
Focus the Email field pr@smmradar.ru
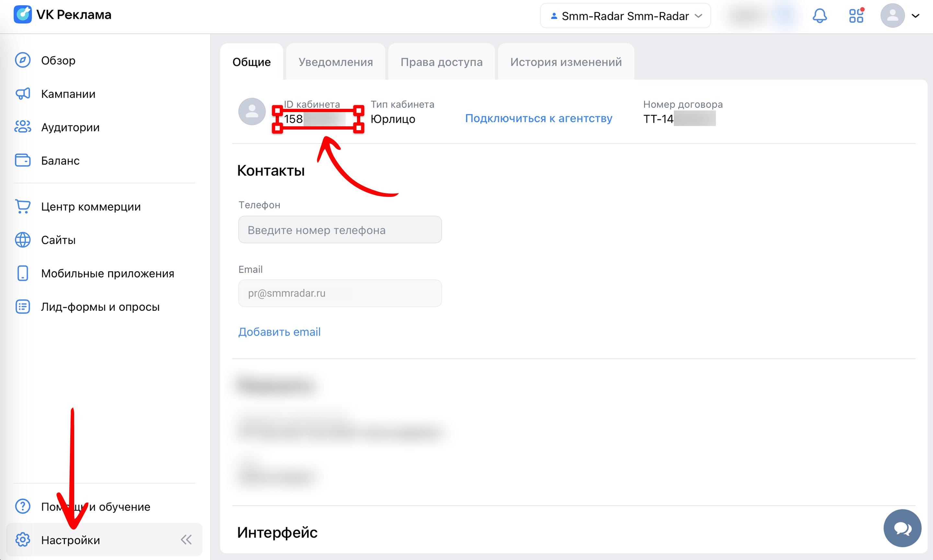[340, 293]
